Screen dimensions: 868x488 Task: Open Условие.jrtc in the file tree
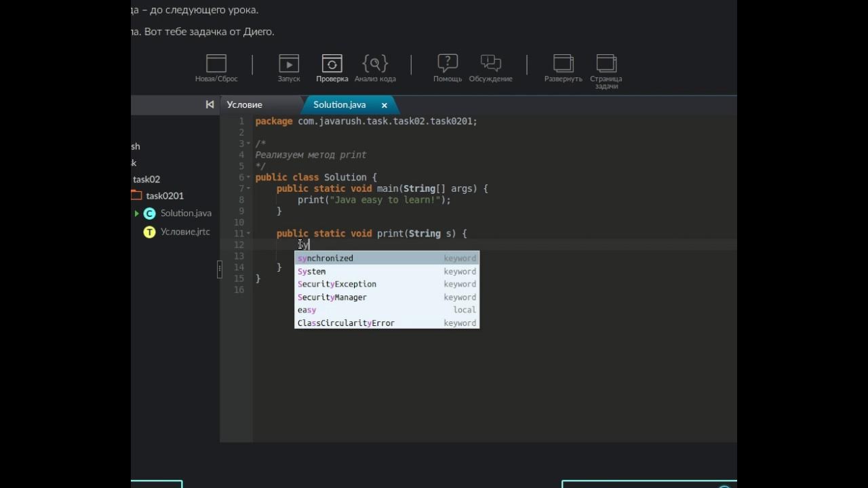click(x=185, y=232)
